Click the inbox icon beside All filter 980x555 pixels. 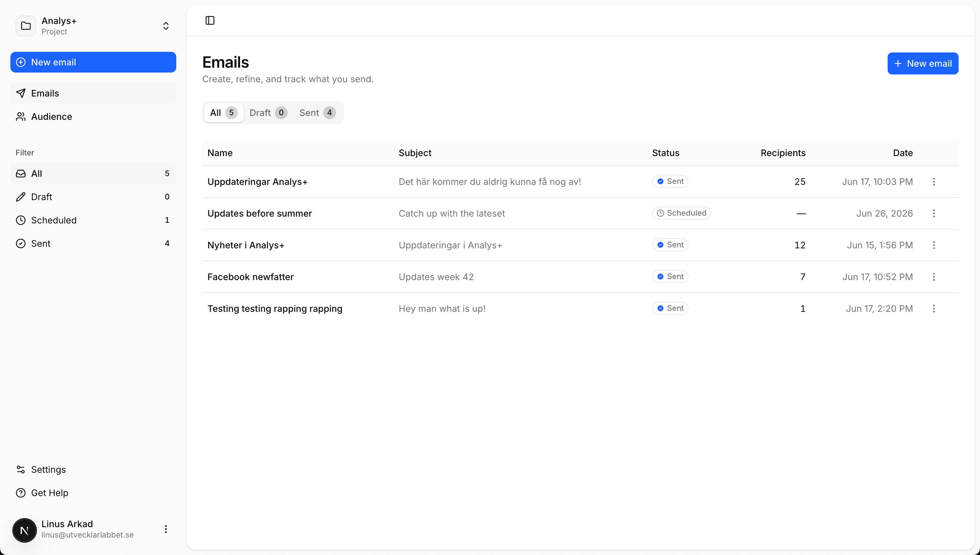pos(21,174)
